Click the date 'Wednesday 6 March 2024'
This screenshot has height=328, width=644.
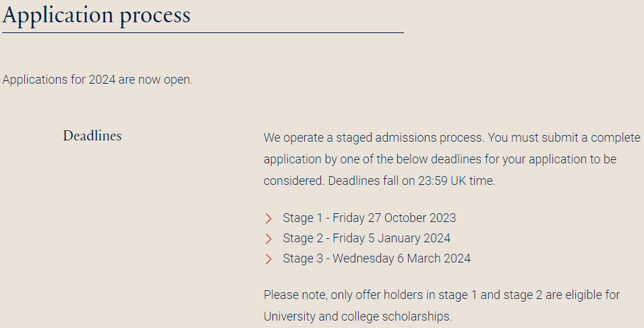tap(402, 258)
